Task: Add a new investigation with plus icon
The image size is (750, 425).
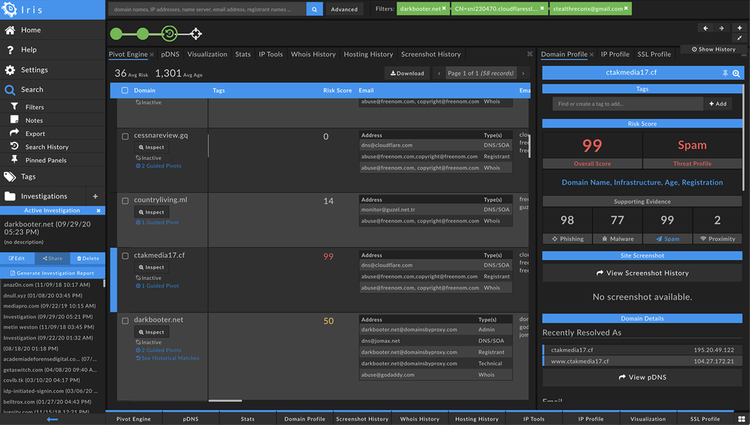Action: [x=96, y=196]
